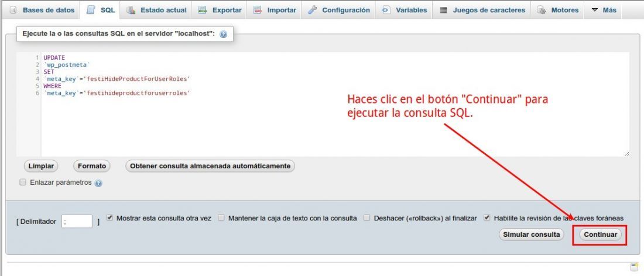Click `wp_postmeta` on line 2
The image size is (644, 276).
click(x=67, y=65)
